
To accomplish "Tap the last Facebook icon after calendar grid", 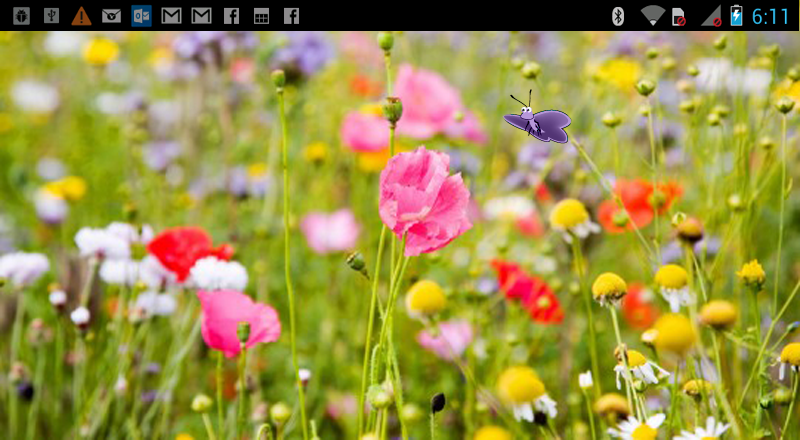I will click(x=291, y=16).
